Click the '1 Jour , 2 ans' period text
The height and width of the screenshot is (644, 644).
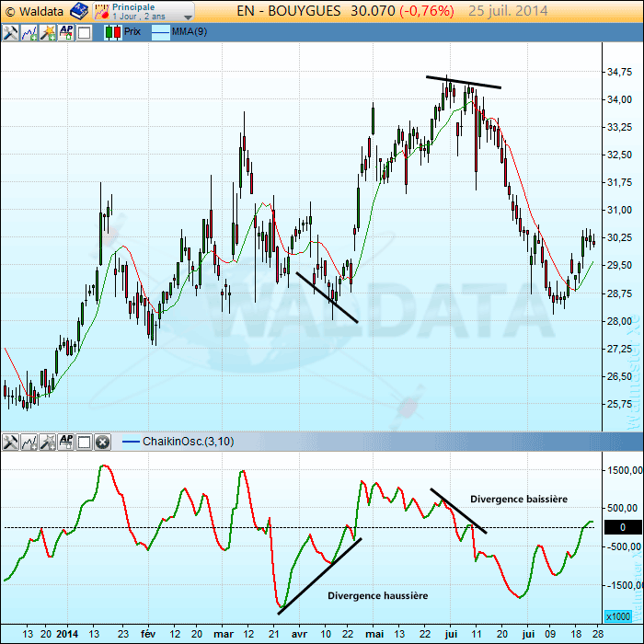(x=139, y=17)
